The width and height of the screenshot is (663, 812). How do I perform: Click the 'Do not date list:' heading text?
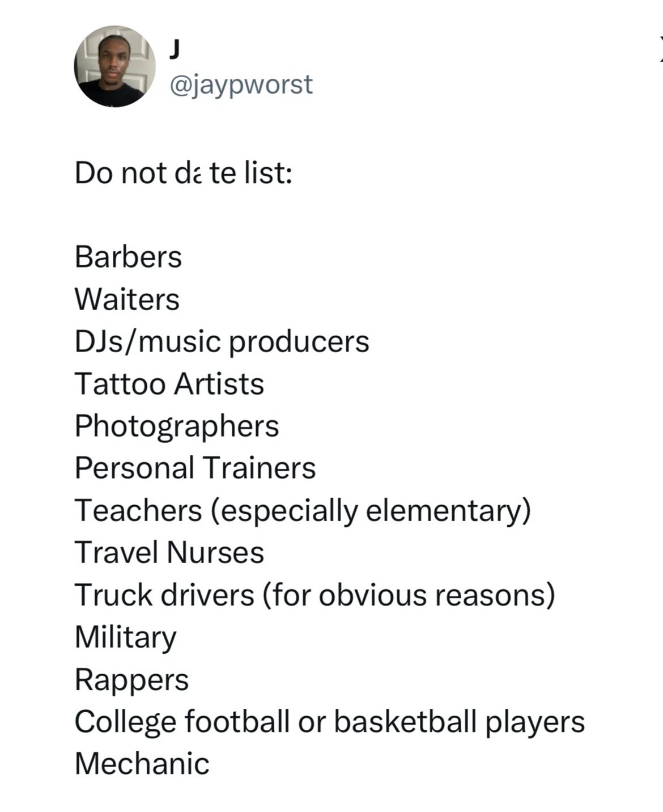click(x=184, y=173)
